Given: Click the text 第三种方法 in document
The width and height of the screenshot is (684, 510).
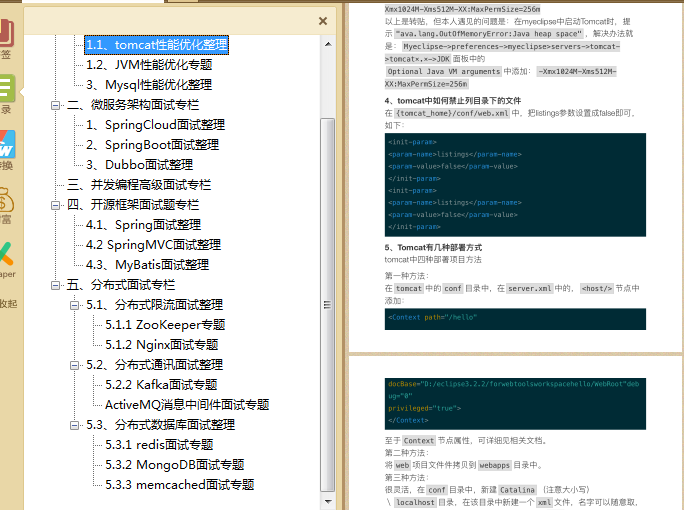Looking at the screenshot, I should (x=407, y=478).
